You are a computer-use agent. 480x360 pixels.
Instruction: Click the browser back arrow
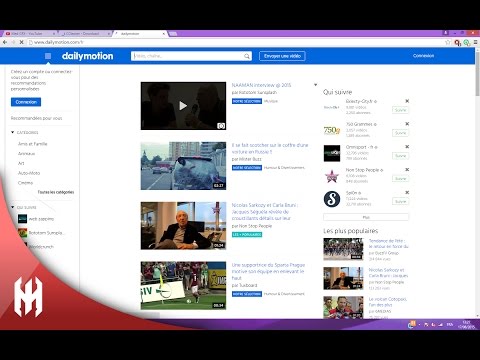[5, 42]
